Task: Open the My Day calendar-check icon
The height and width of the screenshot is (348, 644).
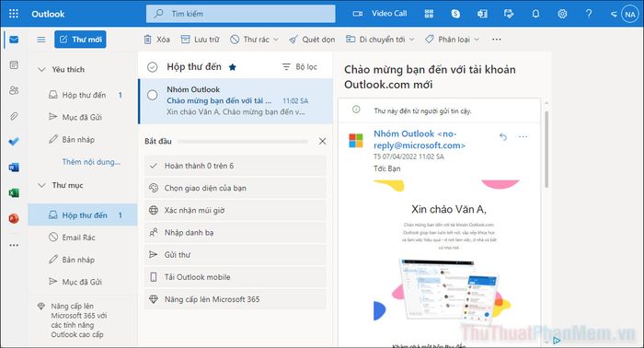Action: (x=509, y=14)
